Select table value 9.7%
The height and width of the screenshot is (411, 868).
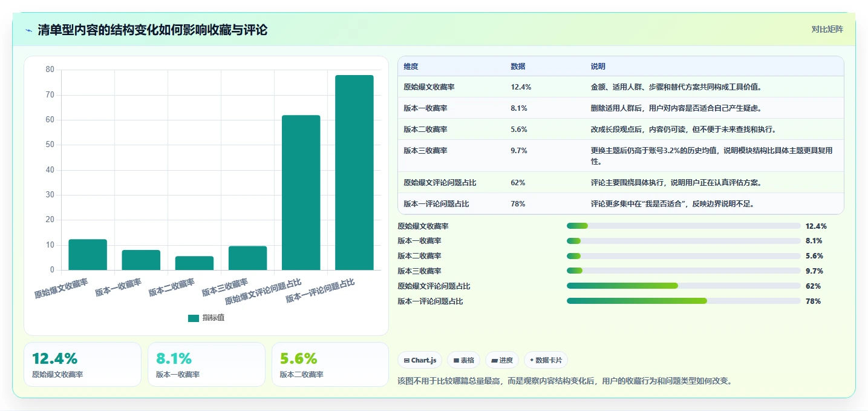click(519, 150)
